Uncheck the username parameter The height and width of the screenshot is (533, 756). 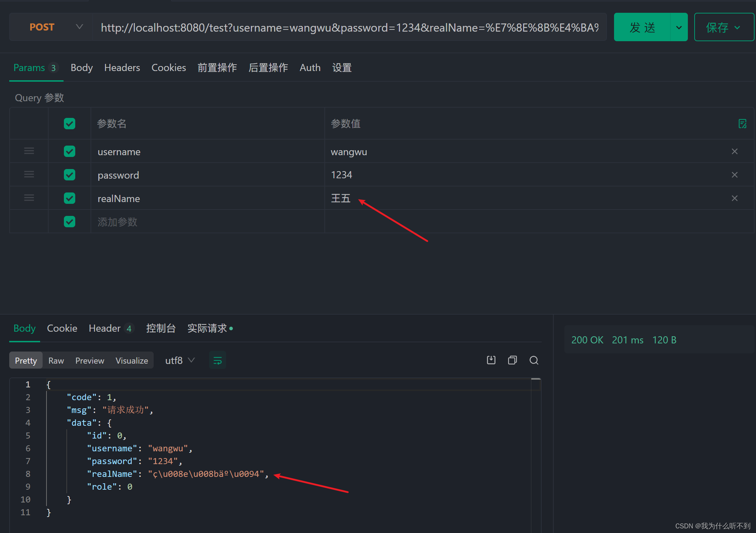[69, 151]
